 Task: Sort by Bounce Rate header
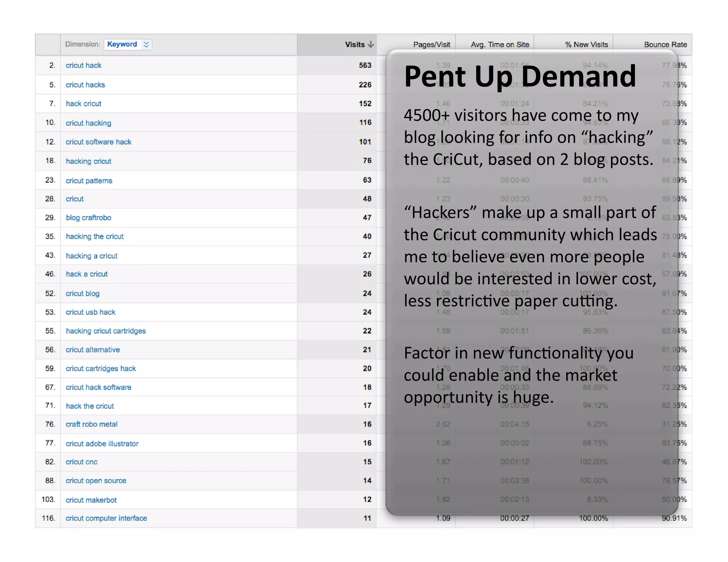tap(665, 44)
